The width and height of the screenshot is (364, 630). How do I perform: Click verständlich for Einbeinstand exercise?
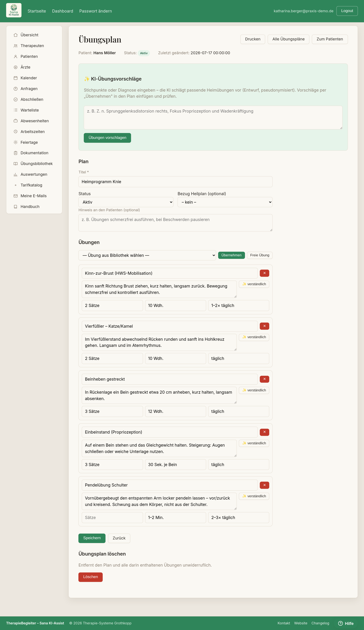254,443
